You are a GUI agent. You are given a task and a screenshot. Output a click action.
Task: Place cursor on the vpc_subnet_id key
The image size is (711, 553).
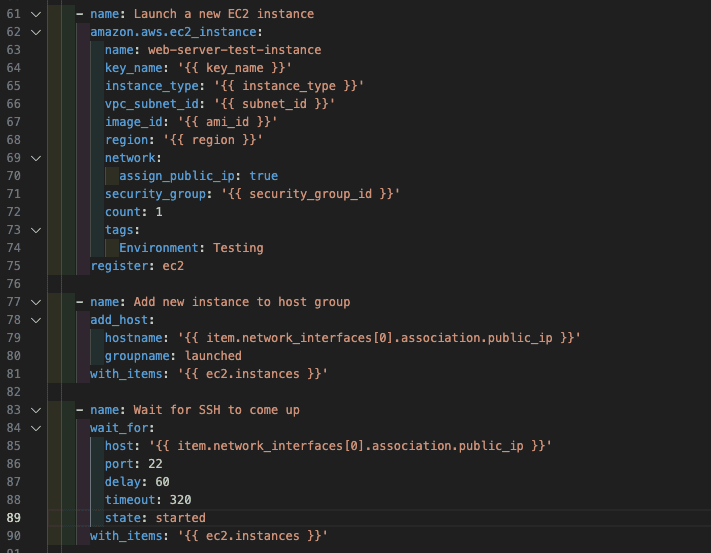152,104
